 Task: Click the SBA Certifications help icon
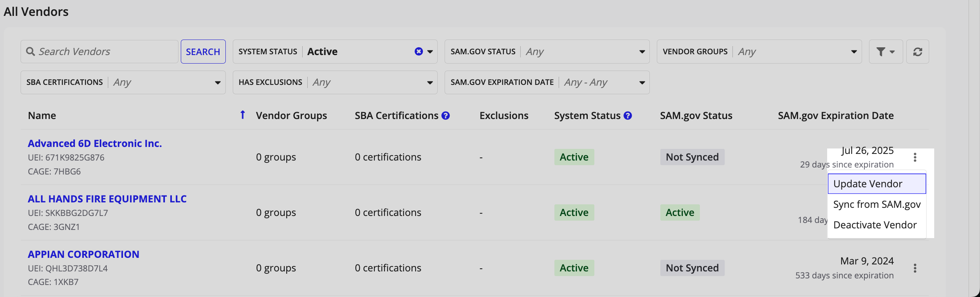tap(446, 116)
